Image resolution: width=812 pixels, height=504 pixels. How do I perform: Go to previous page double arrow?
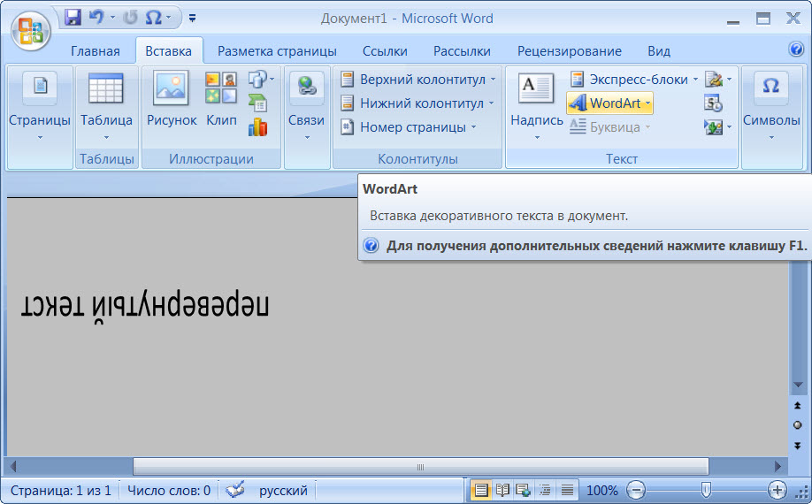pos(798,406)
